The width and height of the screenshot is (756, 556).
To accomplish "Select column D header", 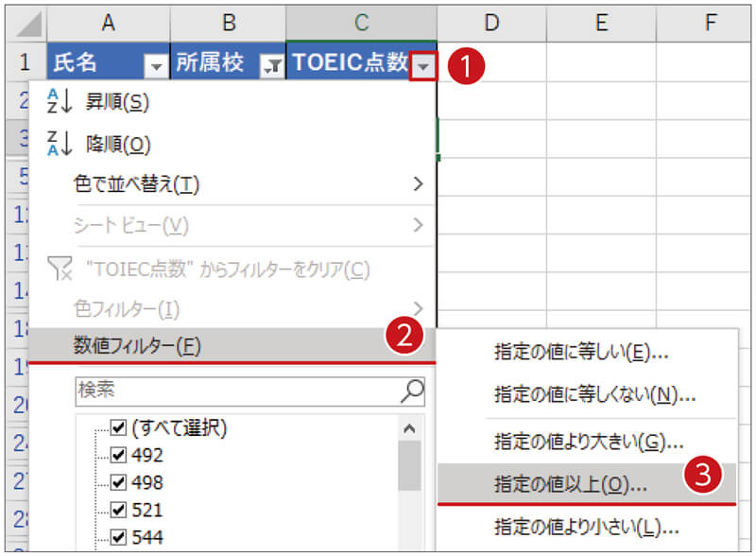I will [491, 23].
